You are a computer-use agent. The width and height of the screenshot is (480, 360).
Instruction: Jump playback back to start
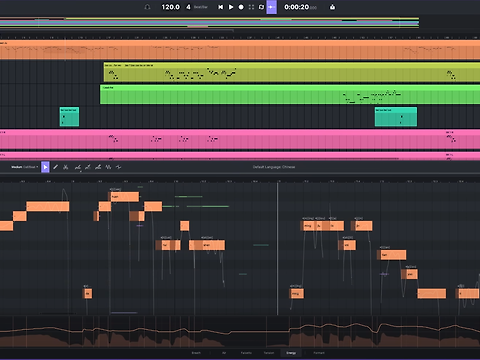220,7
